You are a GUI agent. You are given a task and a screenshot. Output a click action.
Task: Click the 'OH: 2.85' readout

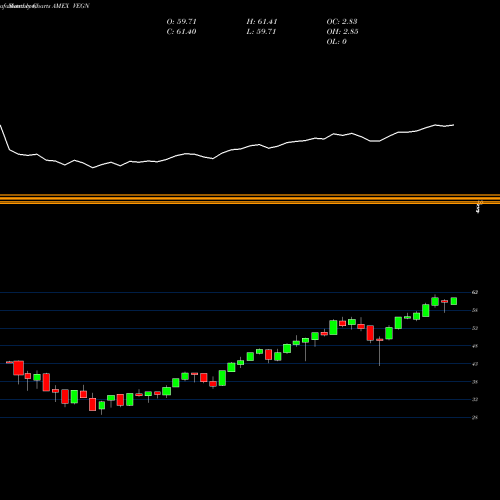[342, 32]
